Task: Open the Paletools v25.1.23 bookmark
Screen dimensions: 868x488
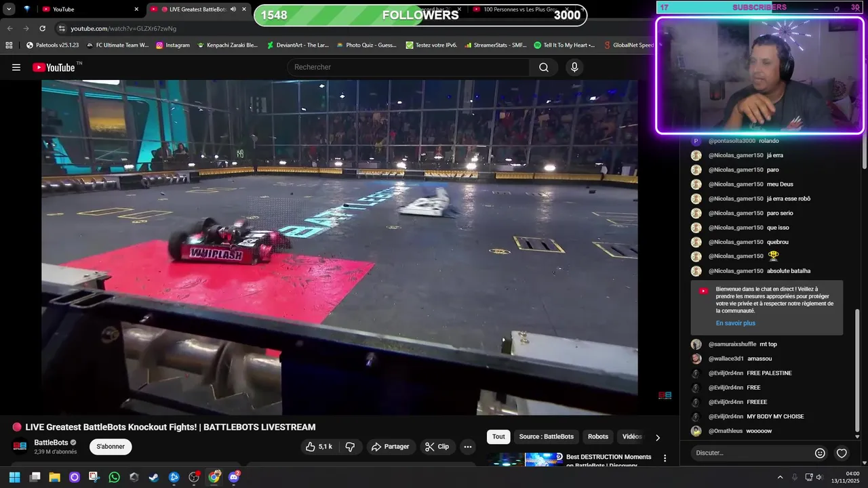Action: (x=53, y=45)
